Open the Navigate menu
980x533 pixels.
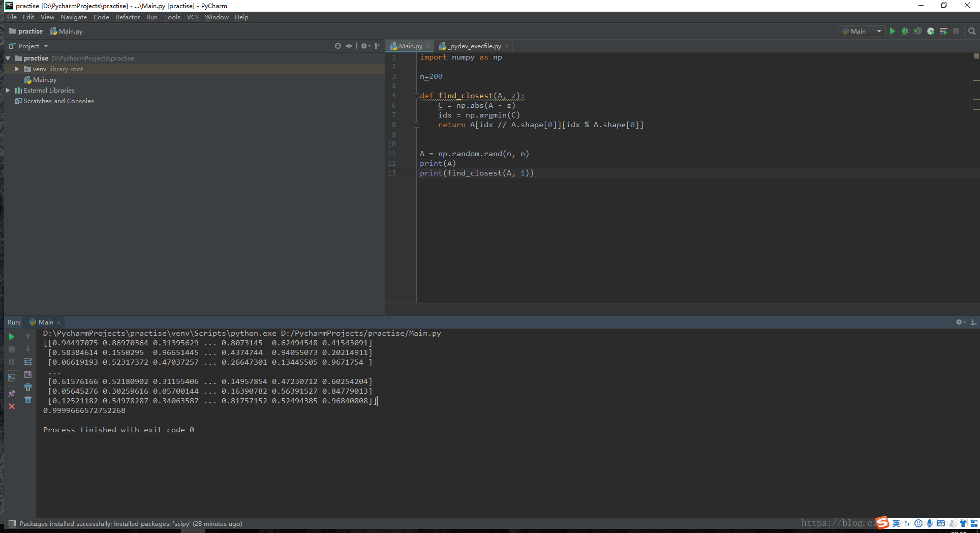click(74, 17)
